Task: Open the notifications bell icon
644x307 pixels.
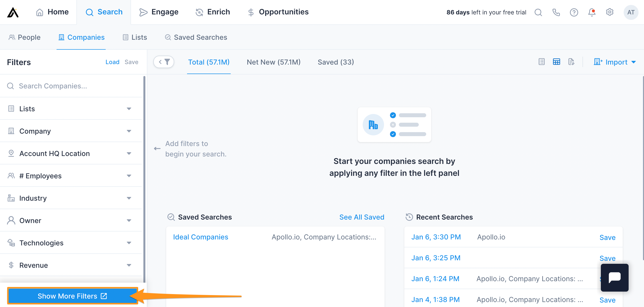Action: (x=592, y=12)
